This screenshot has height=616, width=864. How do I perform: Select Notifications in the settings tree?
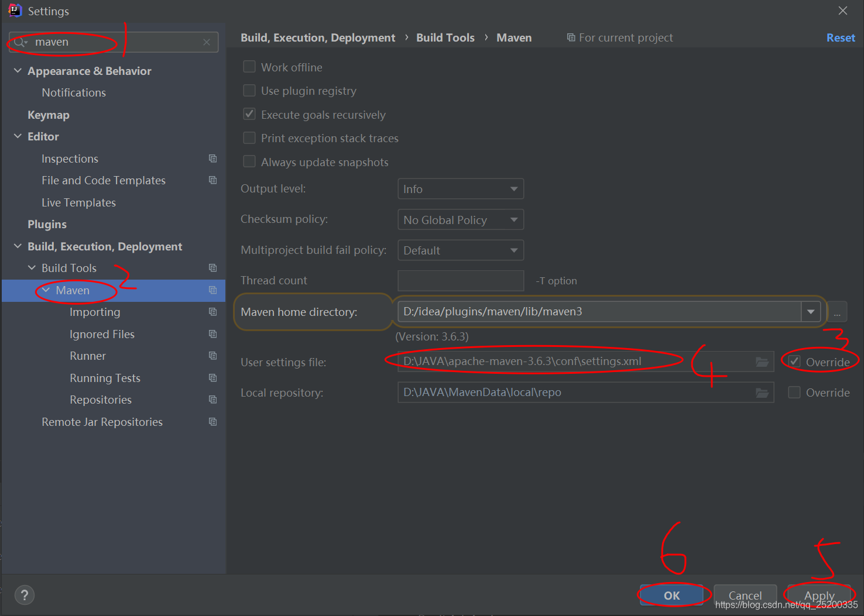click(x=74, y=92)
